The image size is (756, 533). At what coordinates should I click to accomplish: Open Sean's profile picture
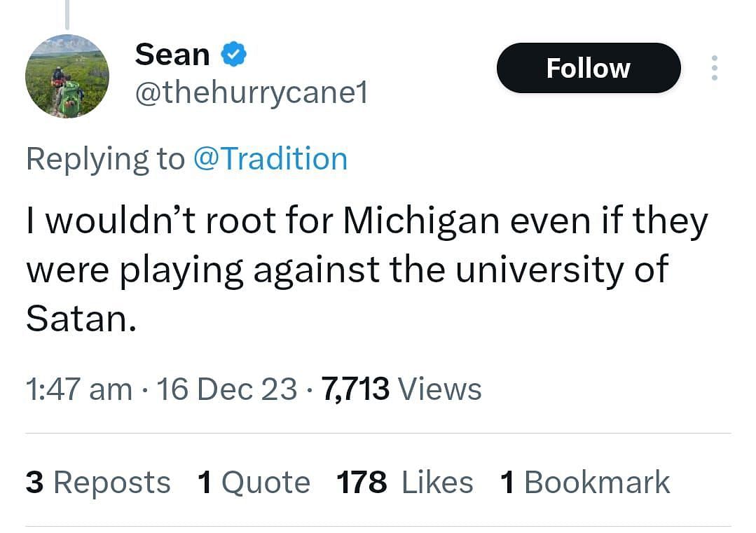tap(67, 76)
